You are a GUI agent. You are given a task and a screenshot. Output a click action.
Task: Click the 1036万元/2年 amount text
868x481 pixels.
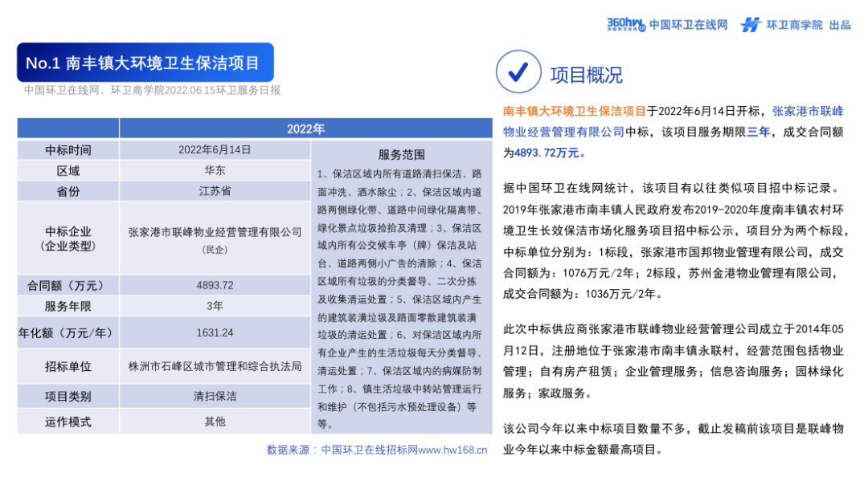coord(620,294)
